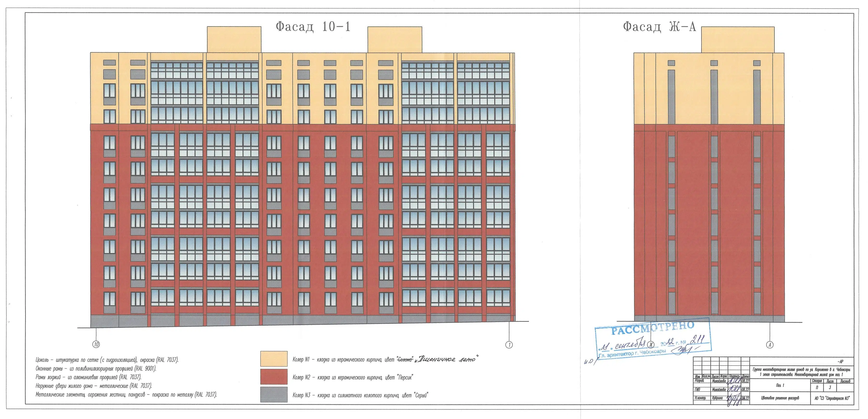Click the Колер N2 line with цвет "Персик"
Viewport: 868px width, 419px height.
coord(353,378)
